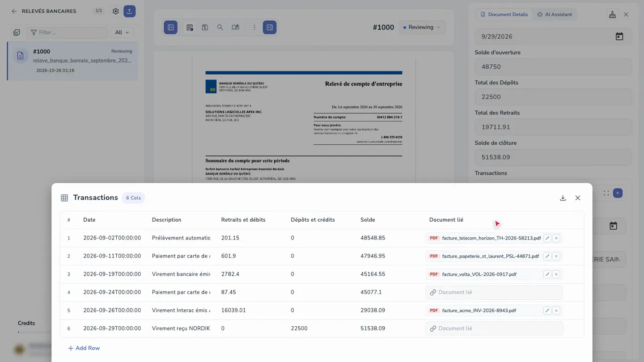Viewport: 644px width, 362px height.
Task: Select the date 2026-09-24T00:00:00 cell
Action: 112,292
